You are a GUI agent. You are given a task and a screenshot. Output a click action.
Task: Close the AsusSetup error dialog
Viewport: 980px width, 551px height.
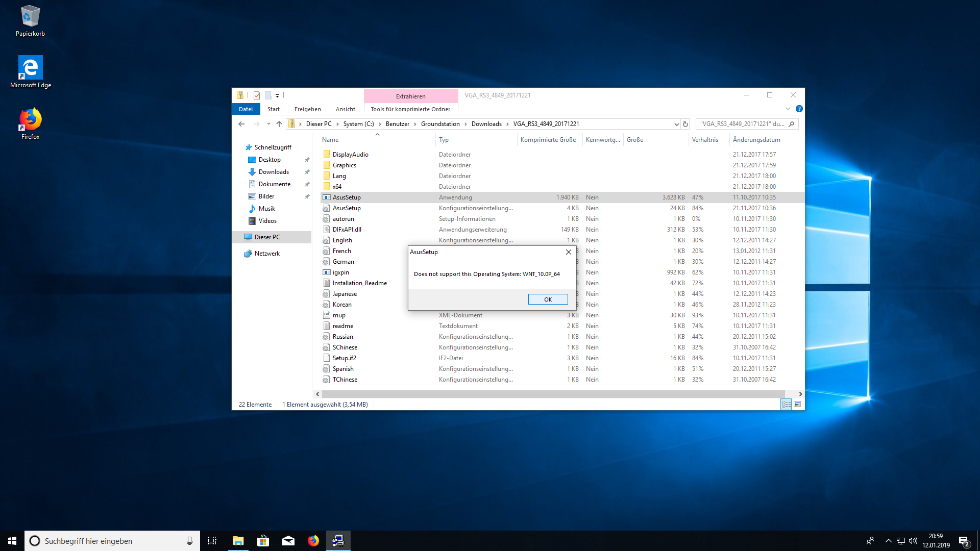(568, 252)
